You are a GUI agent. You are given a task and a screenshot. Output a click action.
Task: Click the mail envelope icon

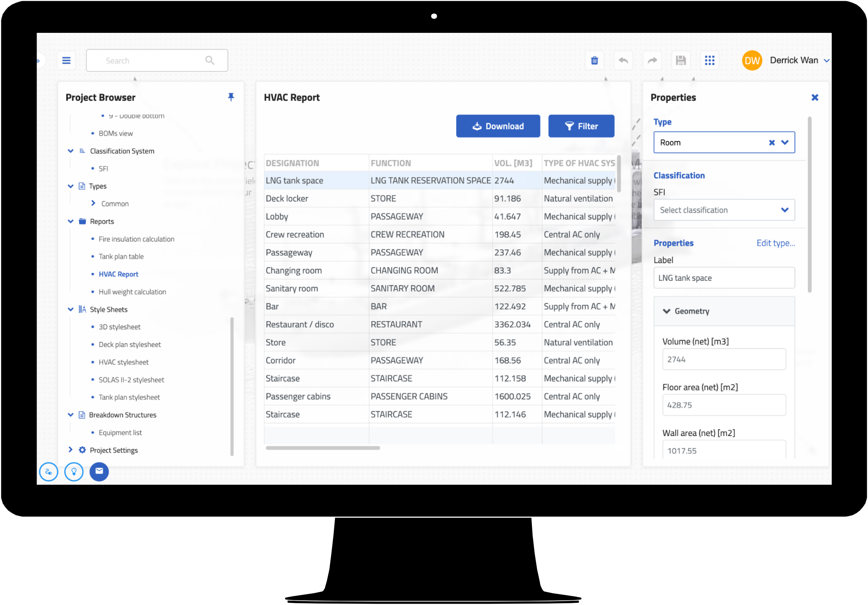pyautogui.click(x=99, y=472)
